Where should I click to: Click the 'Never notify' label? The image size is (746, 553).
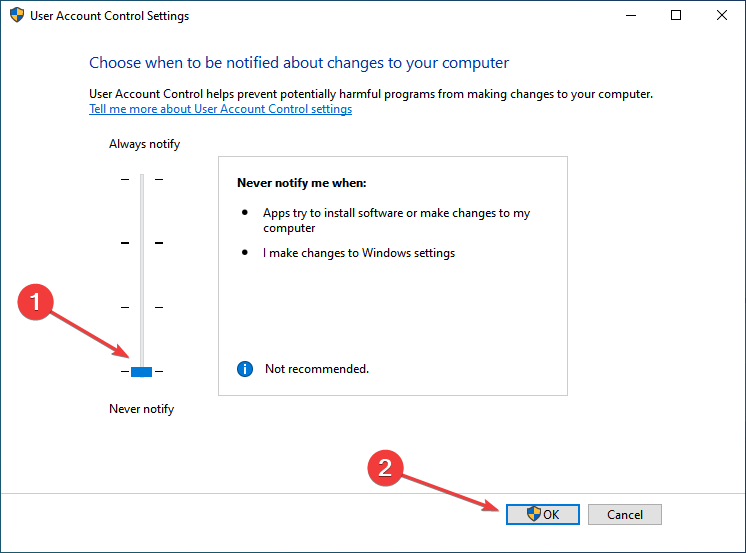pyautogui.click(x=142, y=409)
